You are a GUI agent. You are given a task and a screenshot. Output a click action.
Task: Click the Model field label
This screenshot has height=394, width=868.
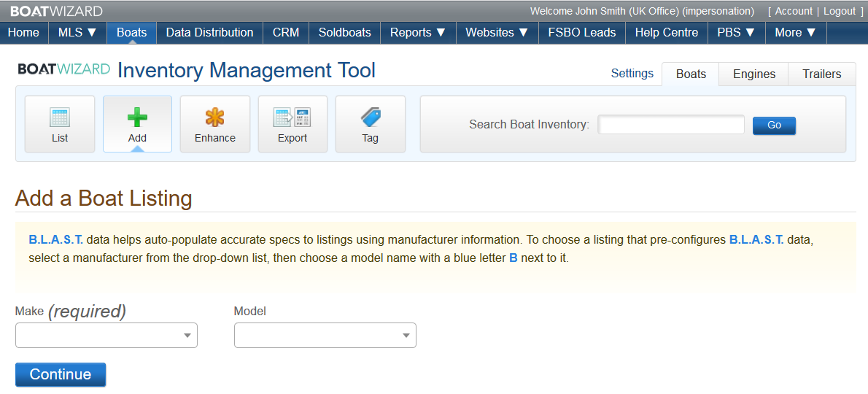249,312
